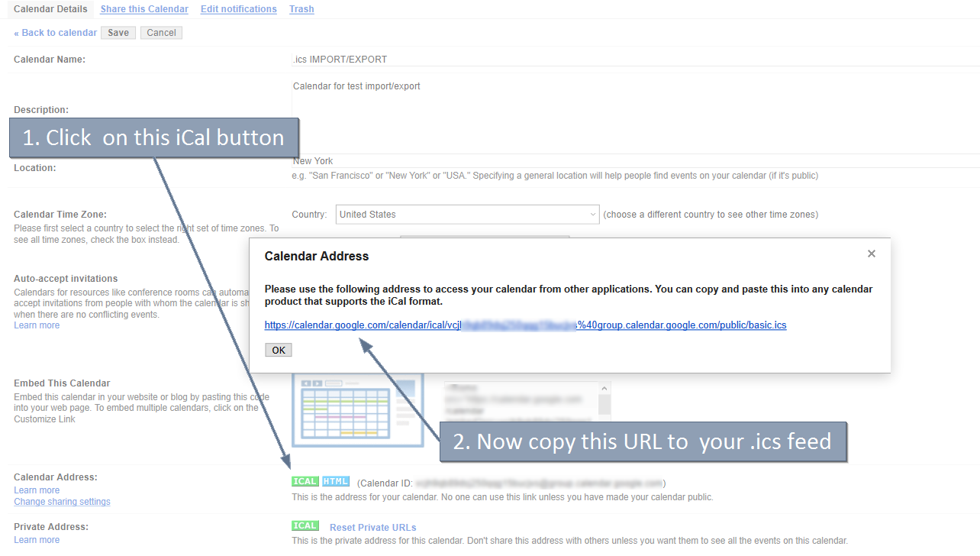Go to the Trash tab
980x556 pixels.
point(301,9)
